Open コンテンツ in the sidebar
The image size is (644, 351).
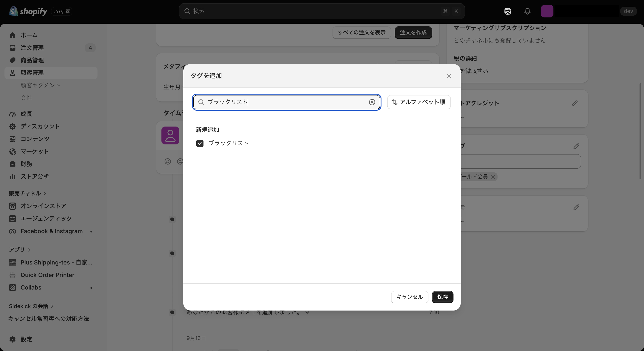click(51, 139)
